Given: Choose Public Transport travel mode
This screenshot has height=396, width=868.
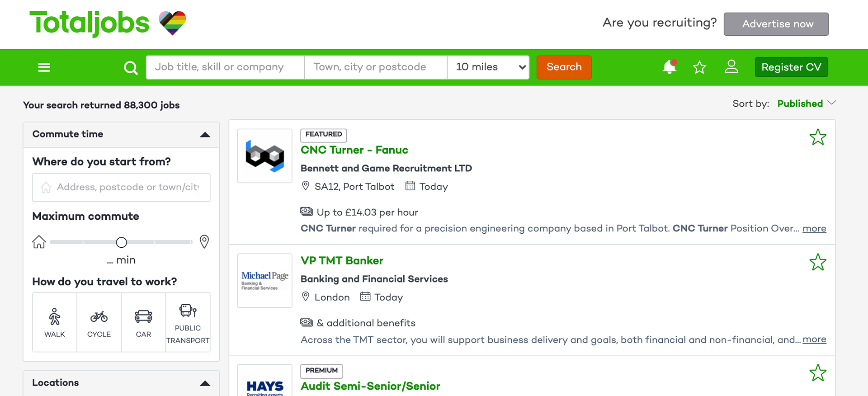Looking at the screenshot, I should pyautogui.click(x=188, y=322).
